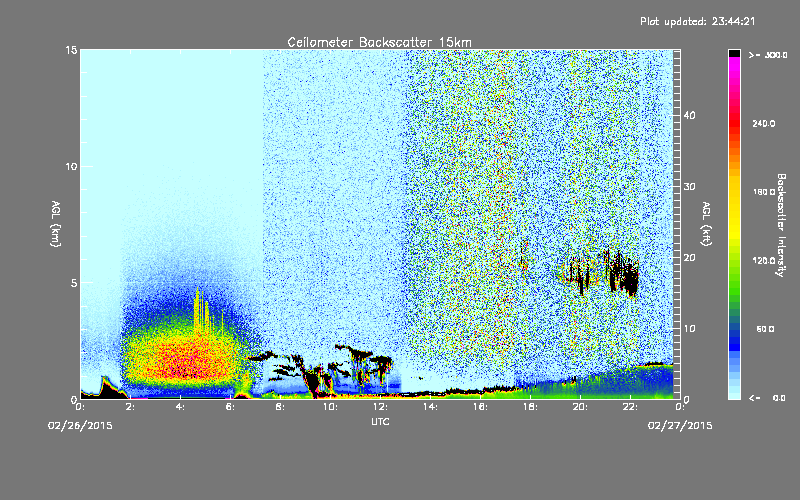Select the "20:" hour tick on the UTC axis

tap(580, 407)
